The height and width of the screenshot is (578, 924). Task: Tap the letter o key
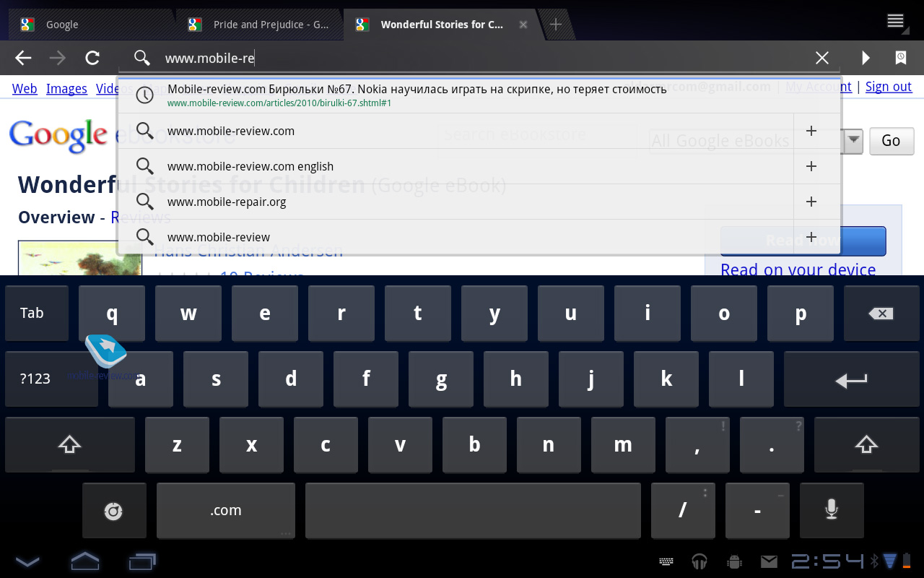[x=724, y=314]
